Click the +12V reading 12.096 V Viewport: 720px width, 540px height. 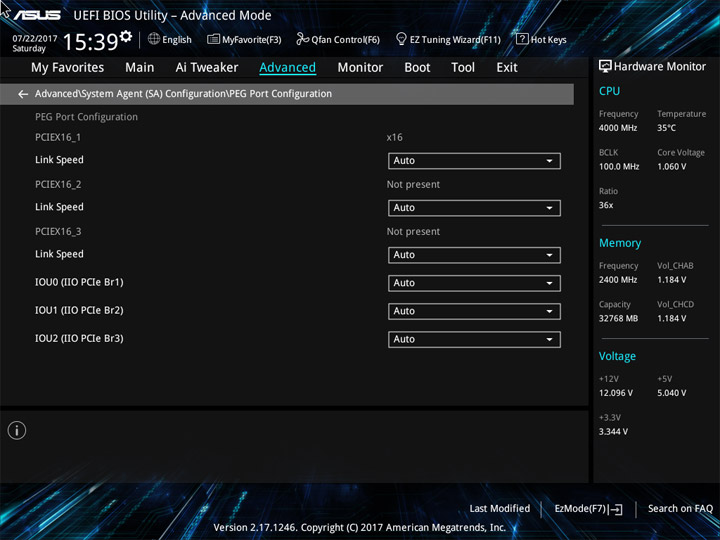616,393
